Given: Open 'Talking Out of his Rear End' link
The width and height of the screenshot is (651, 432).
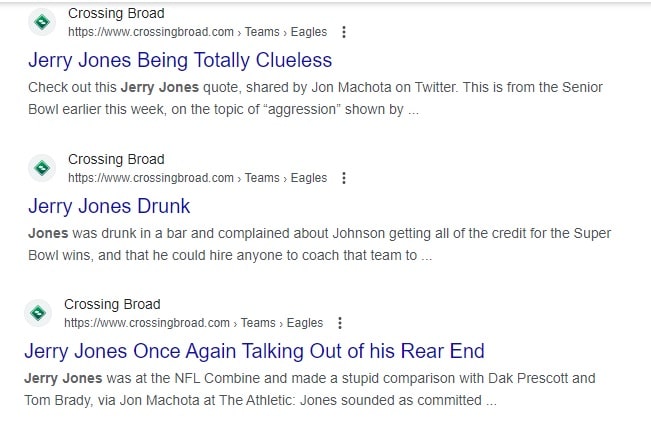Looking at the screenshot, I should 254,351.
